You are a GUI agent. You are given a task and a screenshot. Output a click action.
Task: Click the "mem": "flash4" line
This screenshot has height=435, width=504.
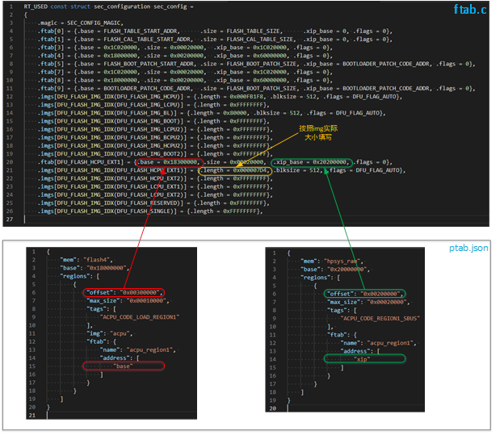point(85,260)
